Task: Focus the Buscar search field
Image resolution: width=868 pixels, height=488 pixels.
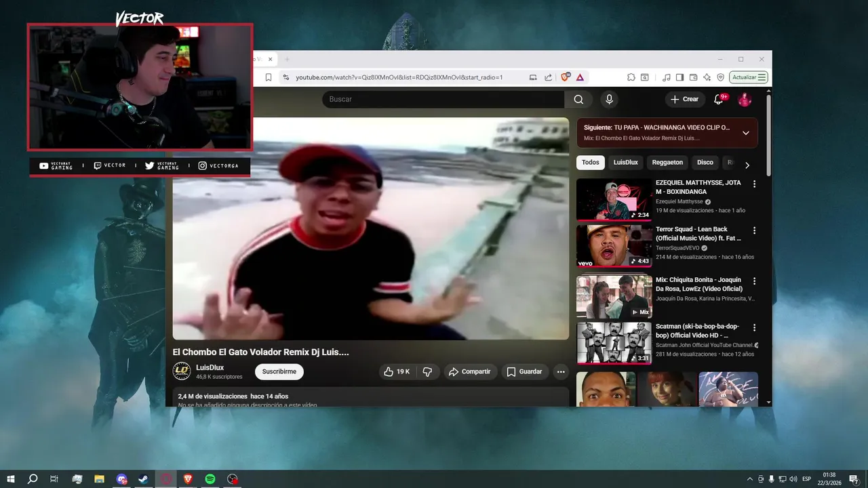Action: click(443, 100)
